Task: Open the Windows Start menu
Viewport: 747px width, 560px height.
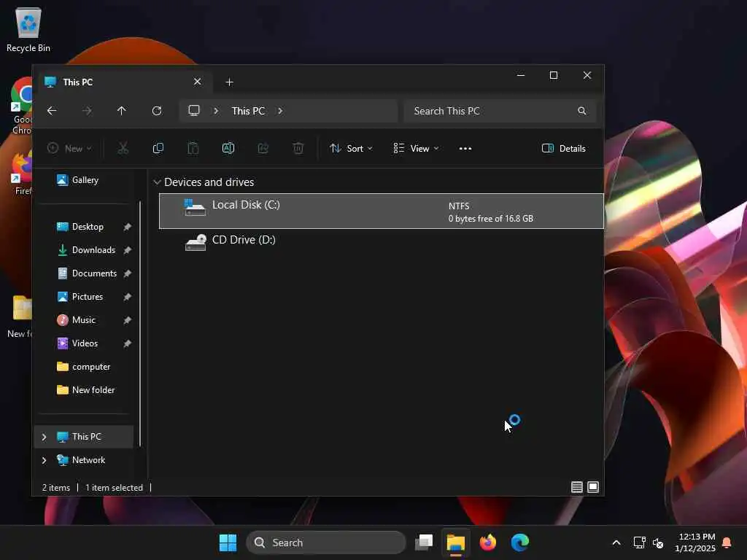Action: (228, 542)
